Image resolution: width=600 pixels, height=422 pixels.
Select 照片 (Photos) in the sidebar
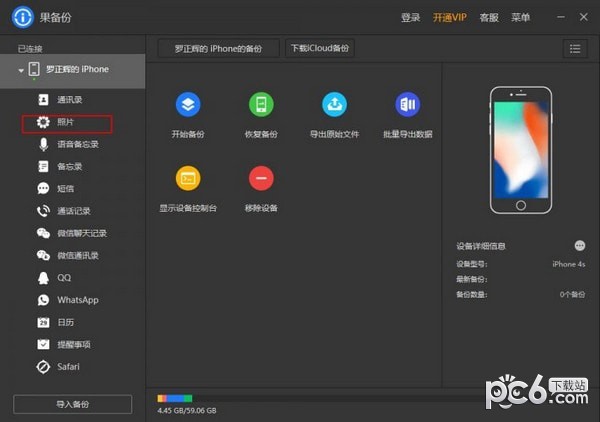[68, 122]
